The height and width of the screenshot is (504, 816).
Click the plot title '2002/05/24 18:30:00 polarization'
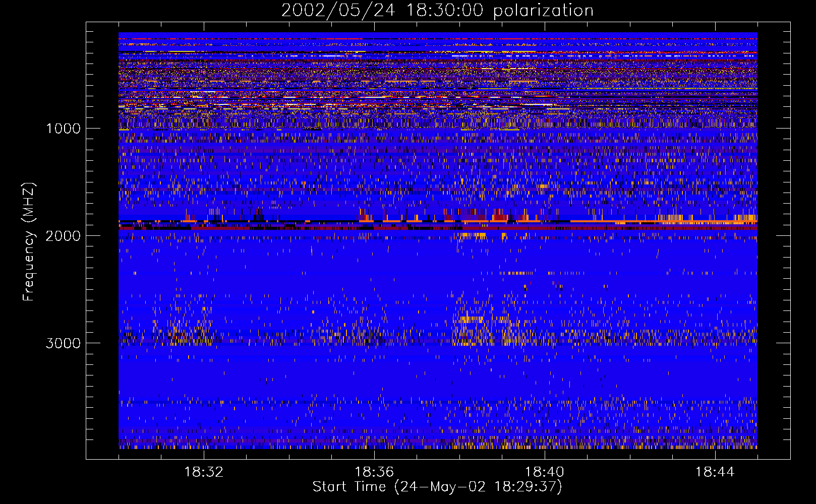click(x=437, y=11)
